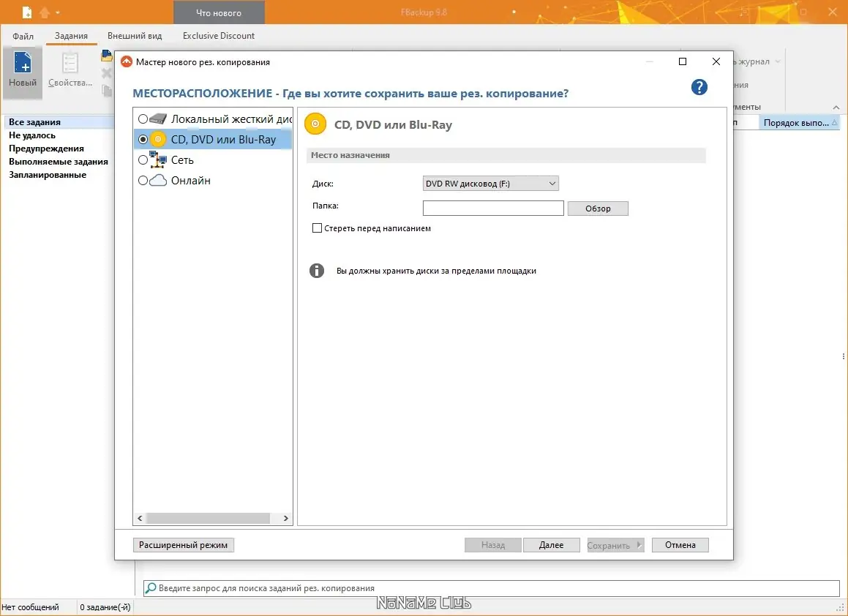The height and width of the screenshot is (616, 848).
Task: Switch to the Задания ribbon tab
Action: tap(71, 36)
